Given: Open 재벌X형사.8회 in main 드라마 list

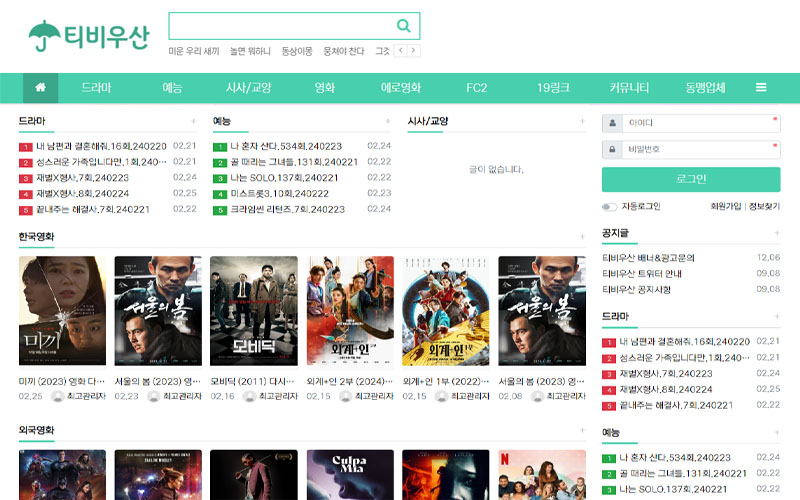Looking at the screenshot, I should pos(82,194).
